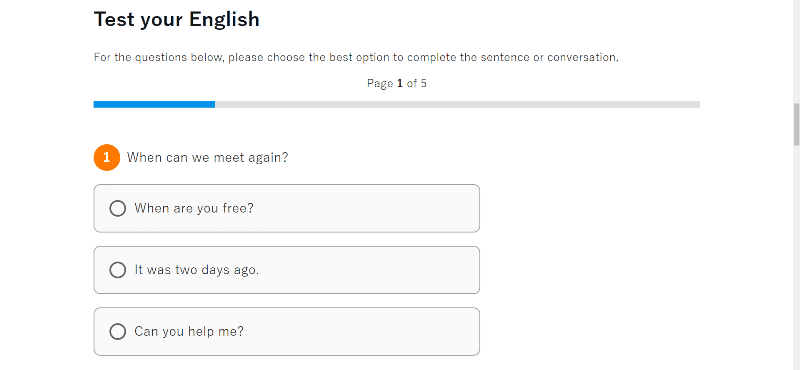Screen dimensions: 800x370
Task: Mark the 'Can you help me?' radio circle
Action: (117, 332)
